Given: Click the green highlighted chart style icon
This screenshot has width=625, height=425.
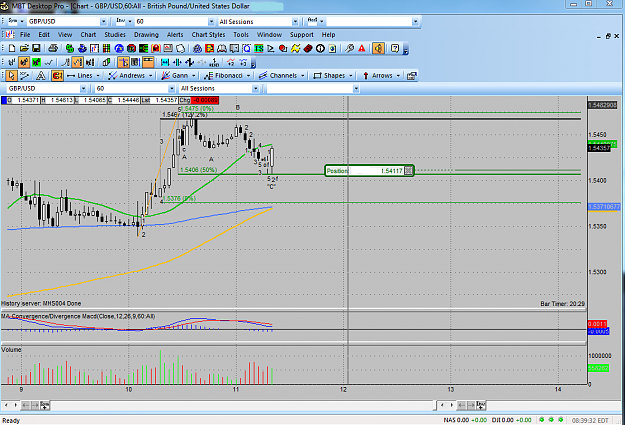Looking at the screenshot, I should click(x=36, y=62).
